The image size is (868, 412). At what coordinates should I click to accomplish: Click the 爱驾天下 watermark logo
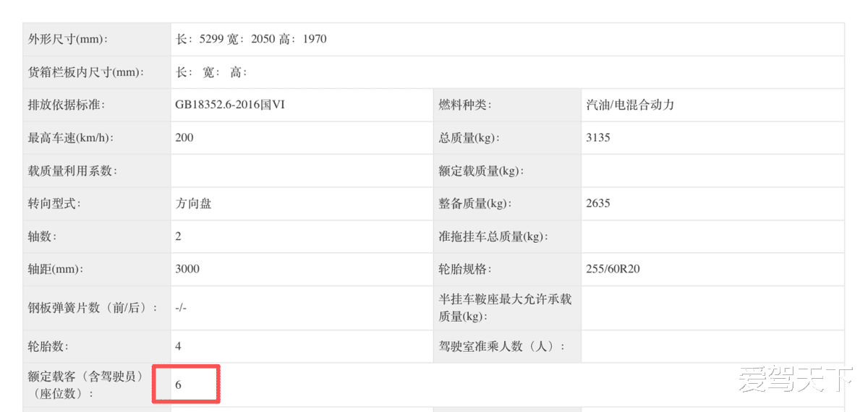[794, 379]
